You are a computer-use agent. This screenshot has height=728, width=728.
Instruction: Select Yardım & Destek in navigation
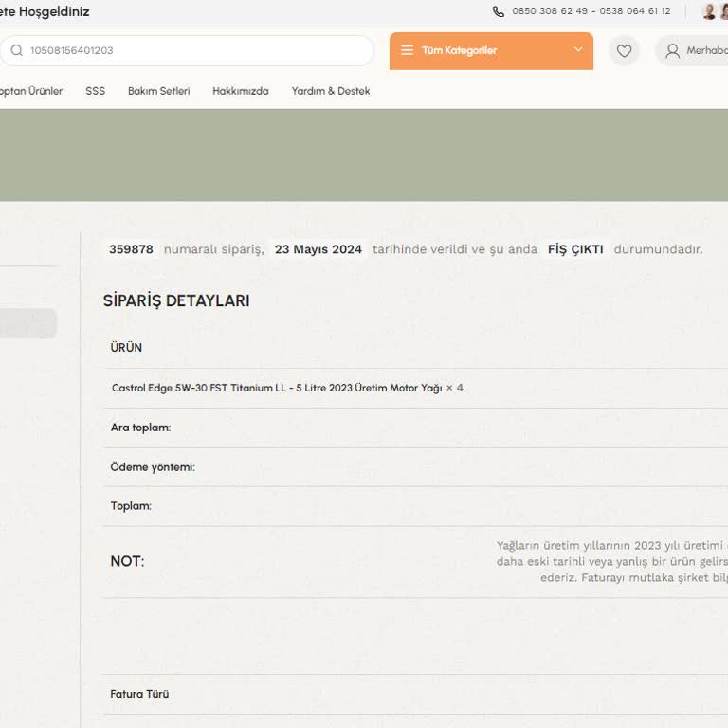(331, 91)
